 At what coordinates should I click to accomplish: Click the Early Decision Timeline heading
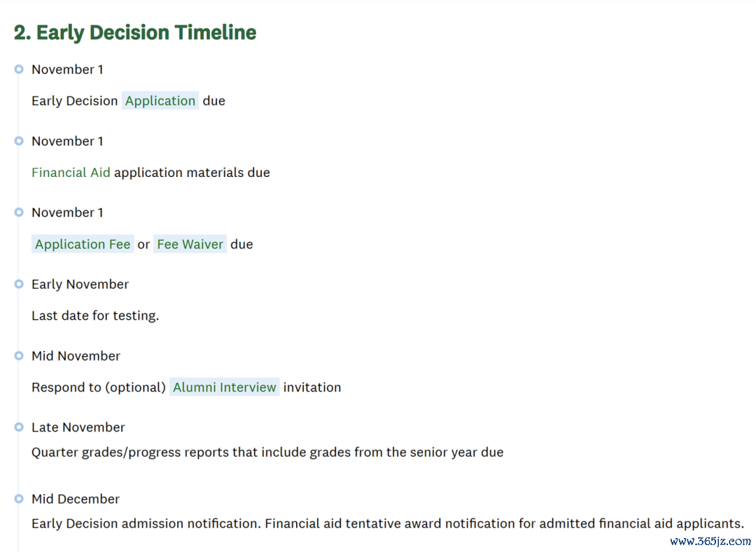[x=135, y=33]
